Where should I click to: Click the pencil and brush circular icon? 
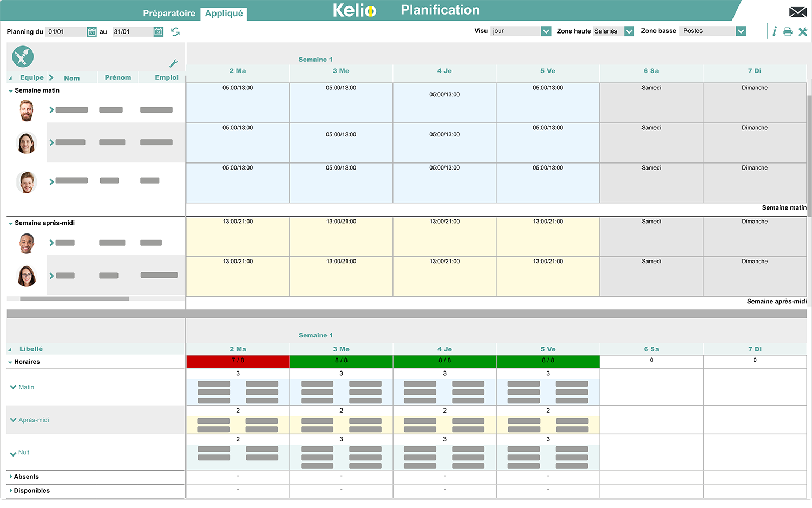(x=22, y=56)
